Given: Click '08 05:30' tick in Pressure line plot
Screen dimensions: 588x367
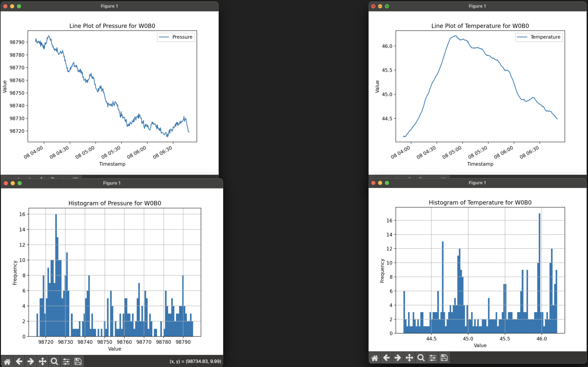Looking at the screenshot, I should click(111, 152).
